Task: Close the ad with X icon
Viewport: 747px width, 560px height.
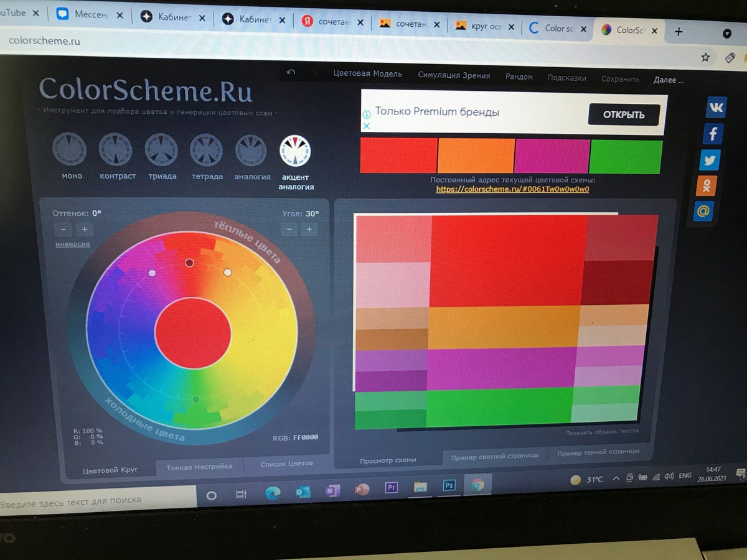Action: point(367,126)
